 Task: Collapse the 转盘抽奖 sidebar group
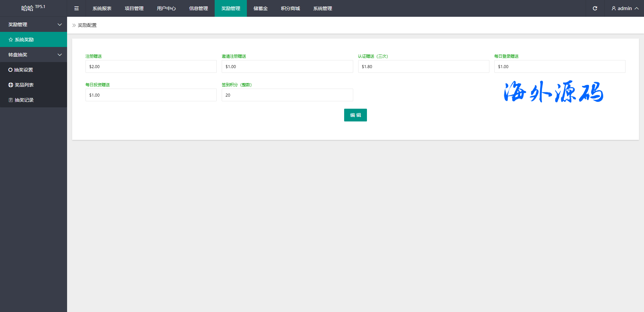tap(60, 55)
